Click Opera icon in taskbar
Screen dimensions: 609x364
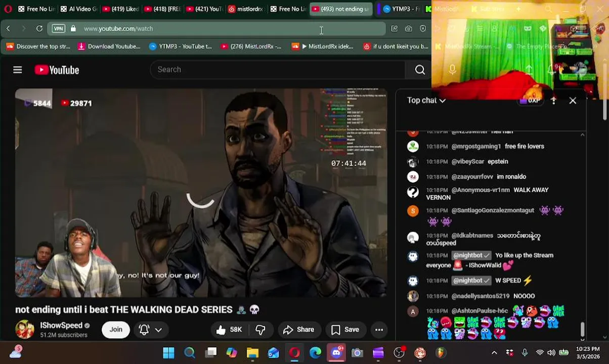294,353
